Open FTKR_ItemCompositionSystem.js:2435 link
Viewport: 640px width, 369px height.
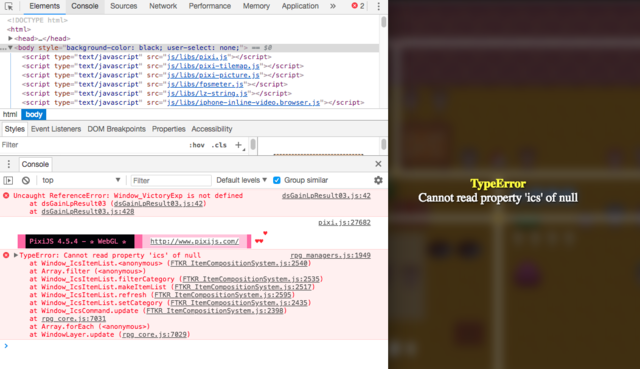pyautogui.click(x=239, y=303)
